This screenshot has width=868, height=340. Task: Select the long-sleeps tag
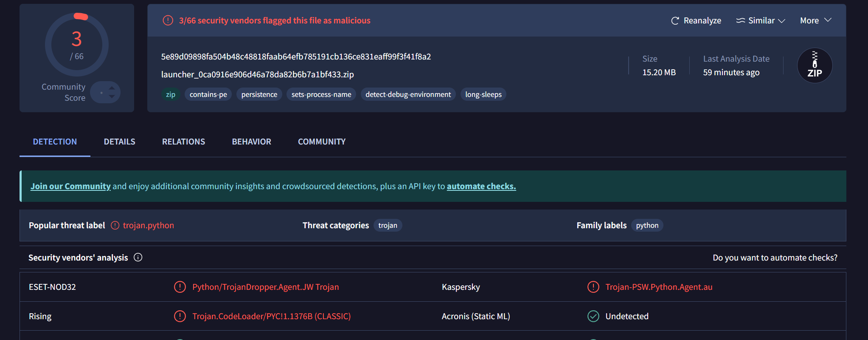click(x=483, y=94)
